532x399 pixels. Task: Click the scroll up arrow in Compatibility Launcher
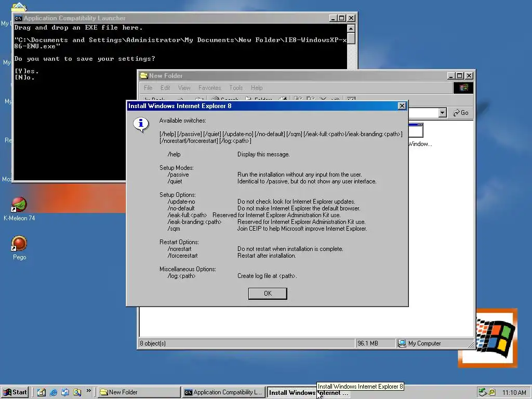(351, 29)
